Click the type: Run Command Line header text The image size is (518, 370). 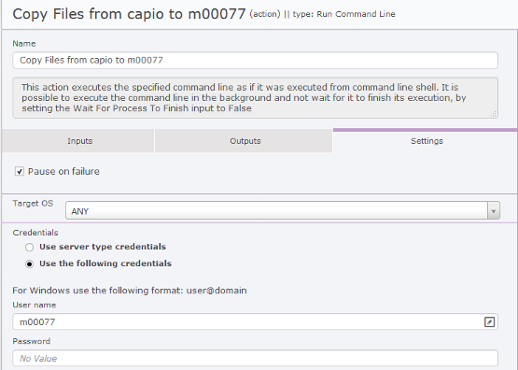pos(344,14)
